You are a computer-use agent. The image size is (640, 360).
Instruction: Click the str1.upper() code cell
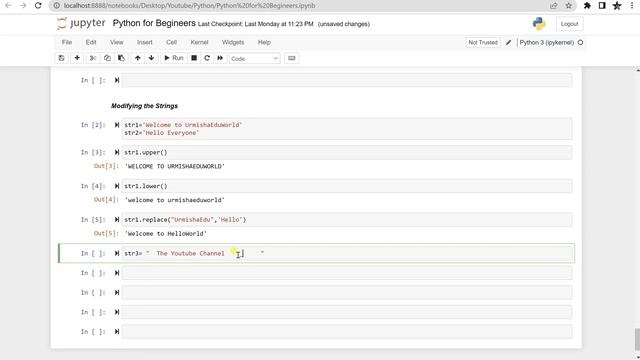pos(347,152)
